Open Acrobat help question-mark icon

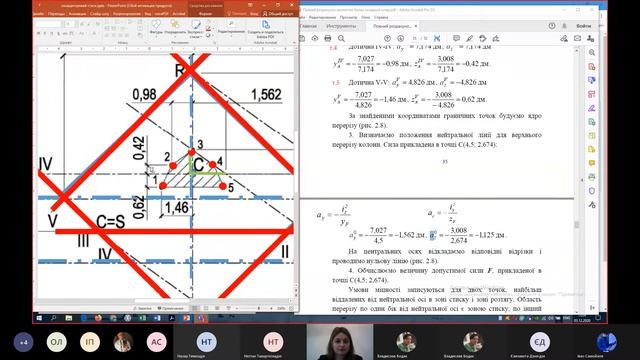(552, 26)
